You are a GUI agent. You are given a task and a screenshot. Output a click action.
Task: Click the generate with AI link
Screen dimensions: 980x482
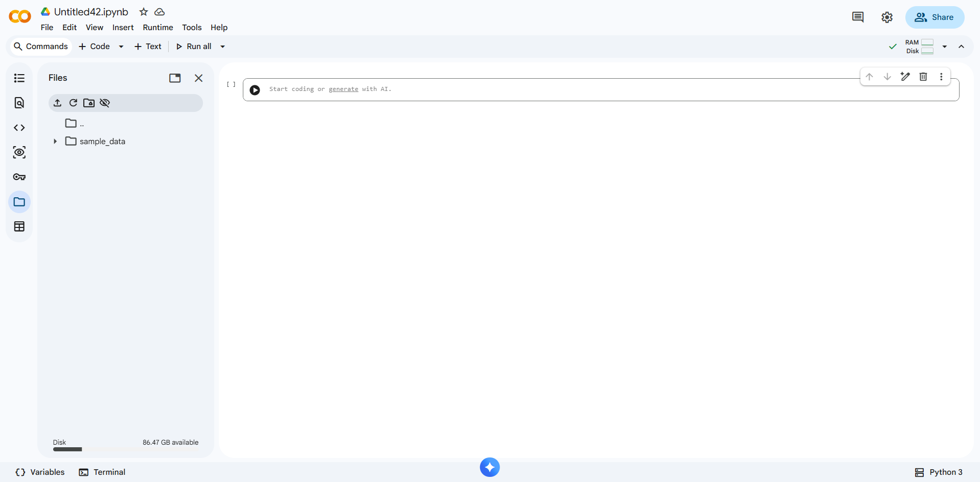pos(344,89)
